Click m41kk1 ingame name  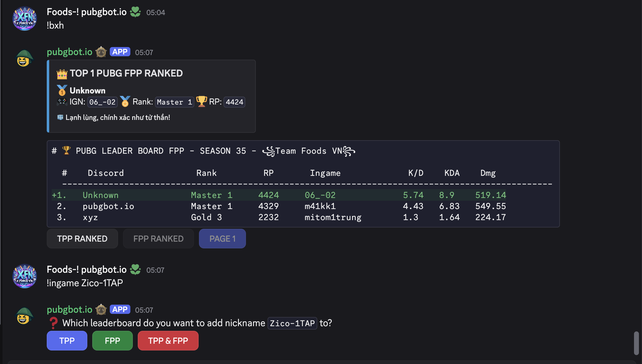(x=320, y=206)
